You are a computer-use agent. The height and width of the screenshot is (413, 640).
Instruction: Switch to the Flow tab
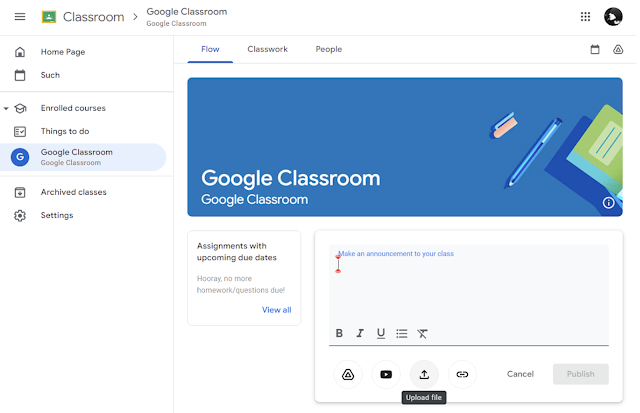tap(210, 49)
